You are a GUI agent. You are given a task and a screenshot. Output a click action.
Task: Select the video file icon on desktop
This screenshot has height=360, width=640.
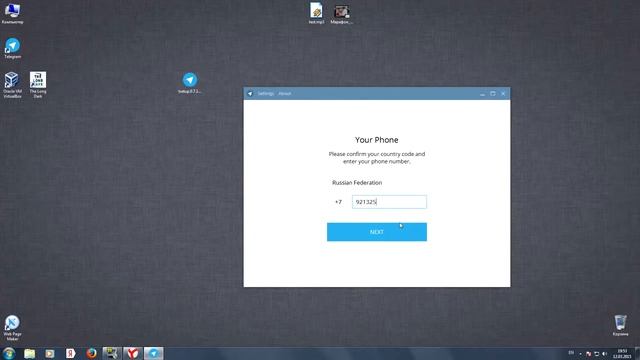pos(342,14)
